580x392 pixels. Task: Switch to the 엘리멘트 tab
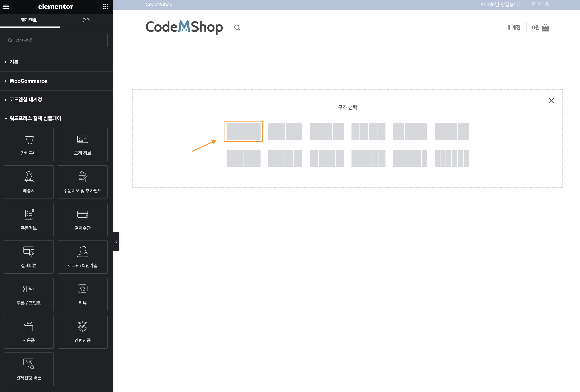(x=29, y=20)
